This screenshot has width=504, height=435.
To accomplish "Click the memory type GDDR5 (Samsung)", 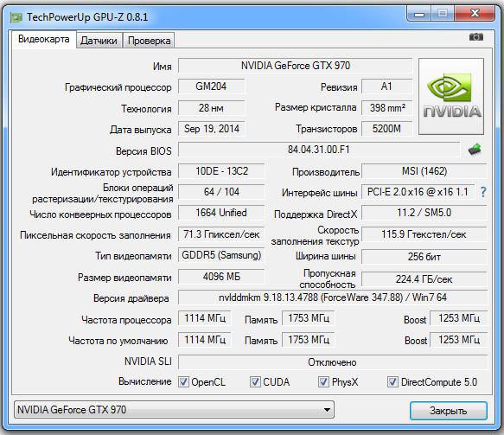I will pyautogui.click(x=221, y=255).
